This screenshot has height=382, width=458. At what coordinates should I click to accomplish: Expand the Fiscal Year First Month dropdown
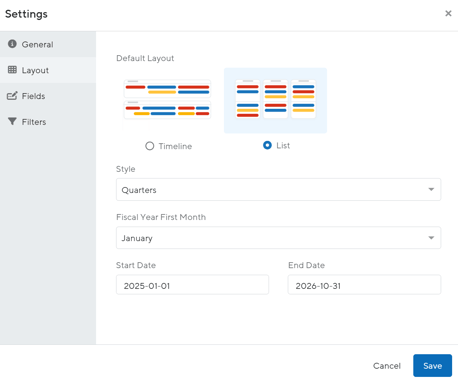[x=278, y=238]
